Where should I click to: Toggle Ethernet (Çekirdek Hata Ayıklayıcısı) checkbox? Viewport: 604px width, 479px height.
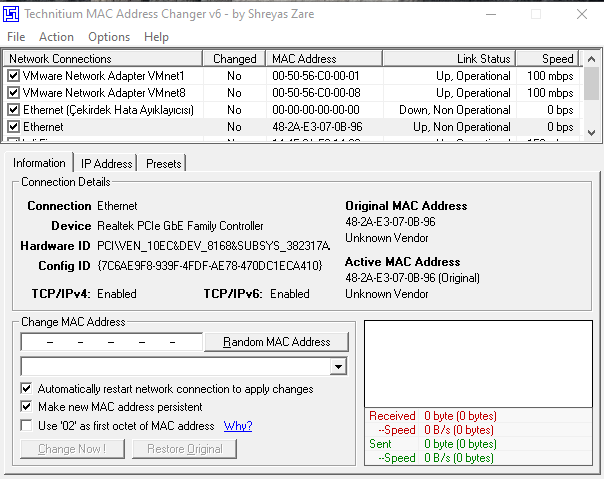(x=13, y=110)
